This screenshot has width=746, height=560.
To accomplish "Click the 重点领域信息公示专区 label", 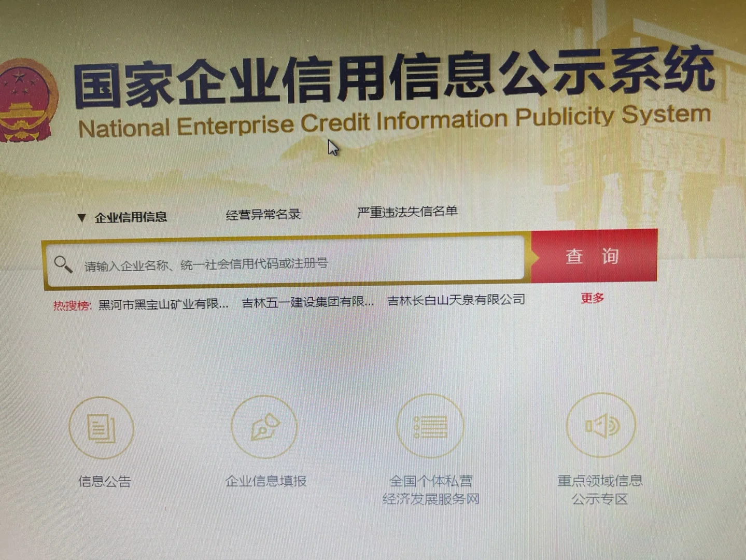I will pyautogui.click(x=600, y=489).
